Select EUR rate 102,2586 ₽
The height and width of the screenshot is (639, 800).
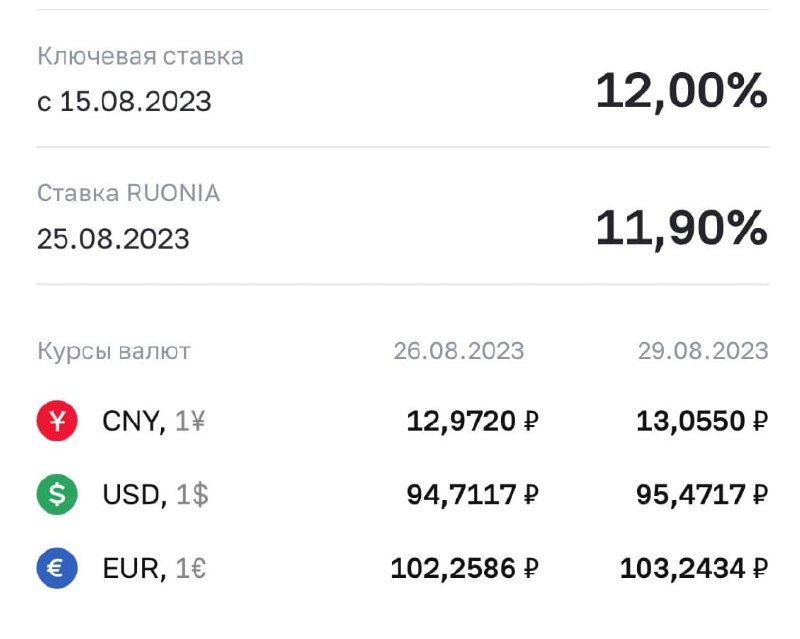(465, 569)
